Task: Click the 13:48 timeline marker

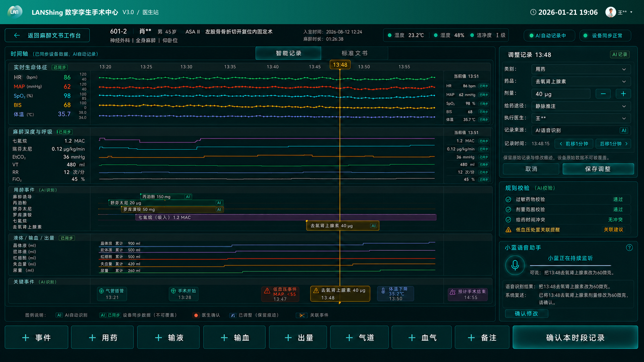Action: pos(340,65)
